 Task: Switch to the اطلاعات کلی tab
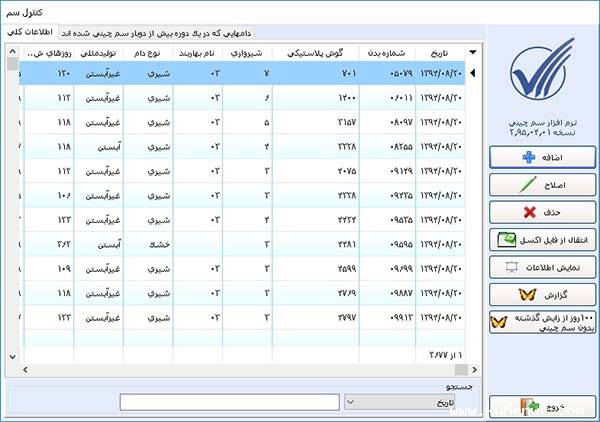coord(30,32)
